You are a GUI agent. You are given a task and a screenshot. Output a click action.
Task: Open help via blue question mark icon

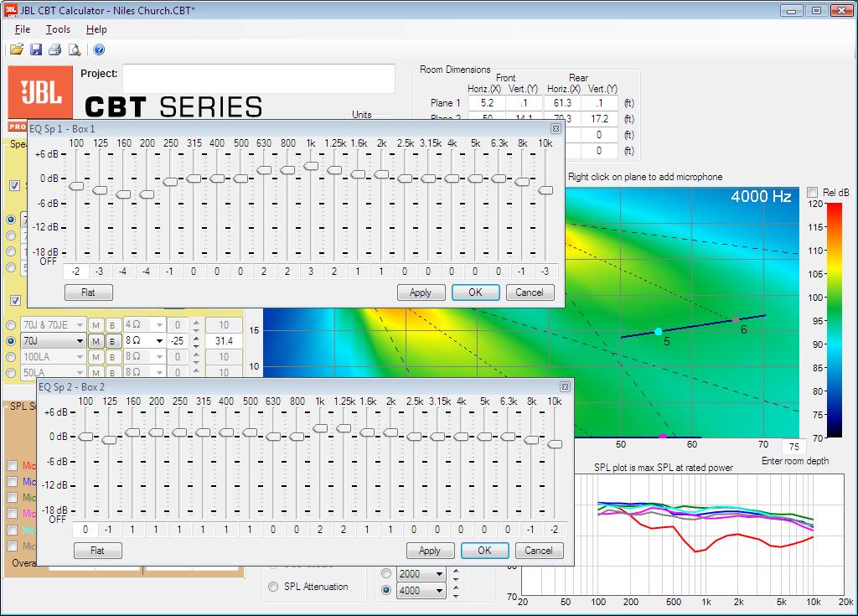(99, 49)
